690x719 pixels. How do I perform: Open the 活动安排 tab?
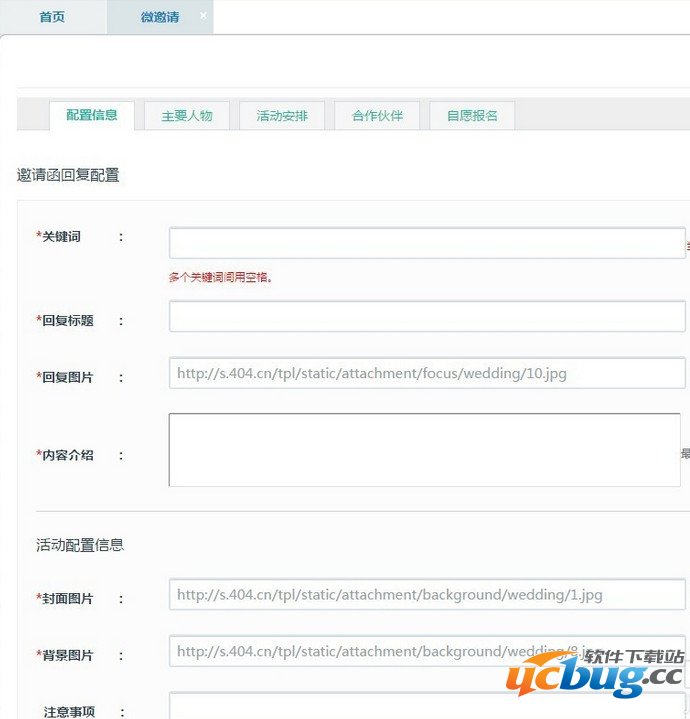(x=282, y=116)
